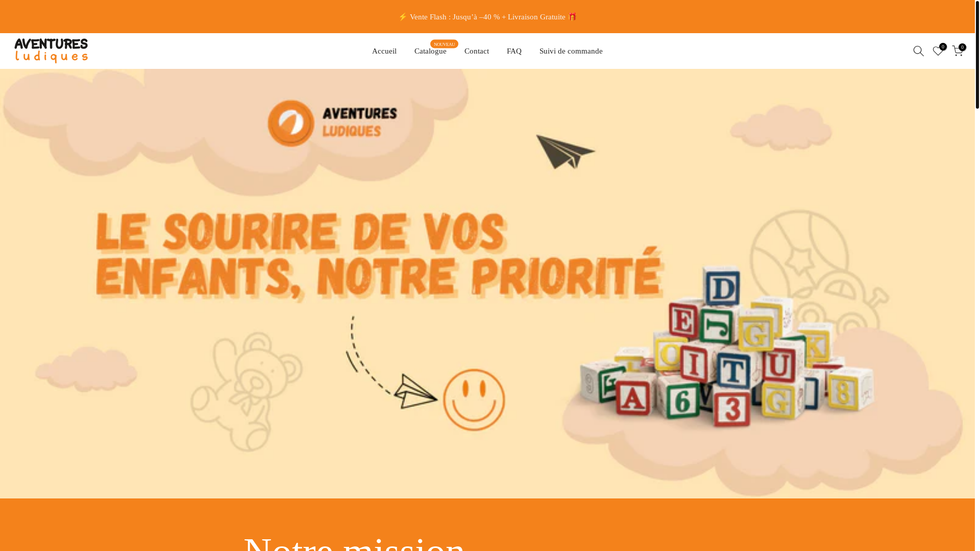Open the FAQ page
This screenshot has height=551, width=980.
coord(514,51)
